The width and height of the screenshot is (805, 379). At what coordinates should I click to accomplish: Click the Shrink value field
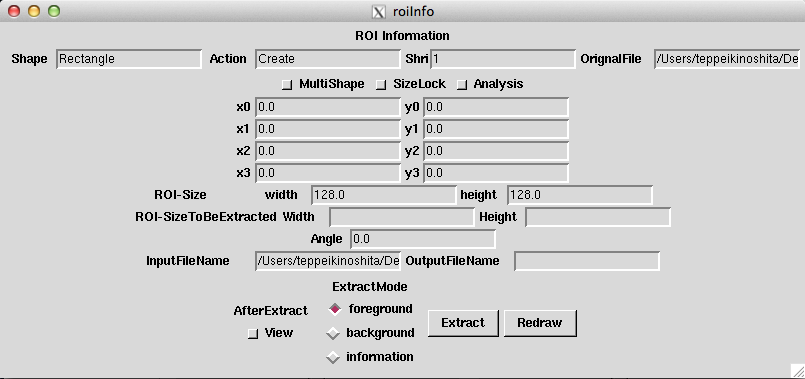pos(503,59)
